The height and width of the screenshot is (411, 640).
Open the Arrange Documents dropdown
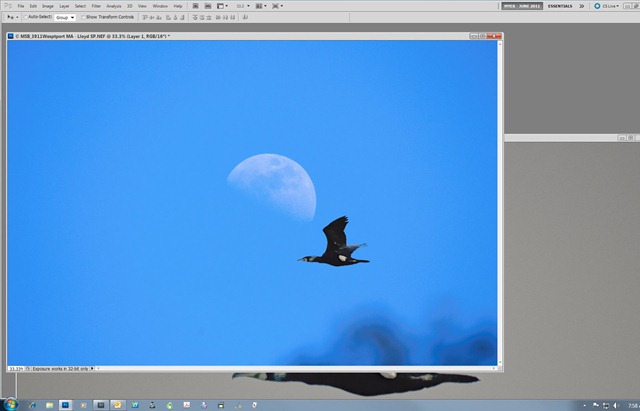[261, 6]
